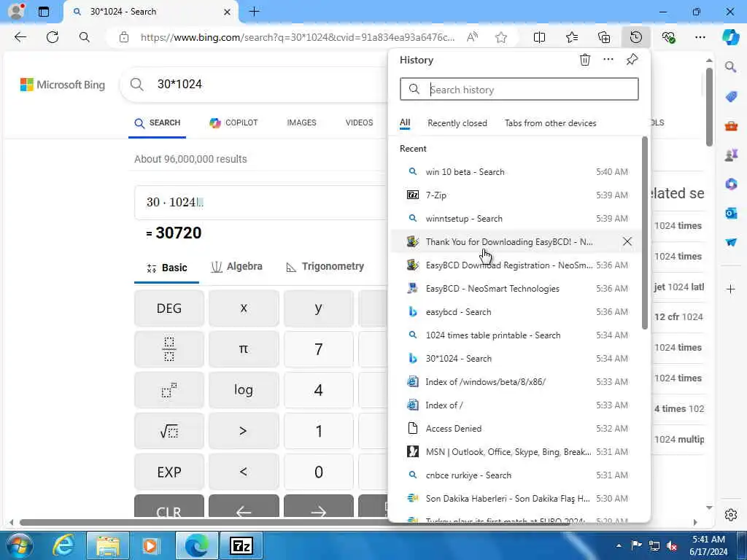747x560 pixels.
Task: Open a new tab with plus button
Action: click(x=255, y=12)
